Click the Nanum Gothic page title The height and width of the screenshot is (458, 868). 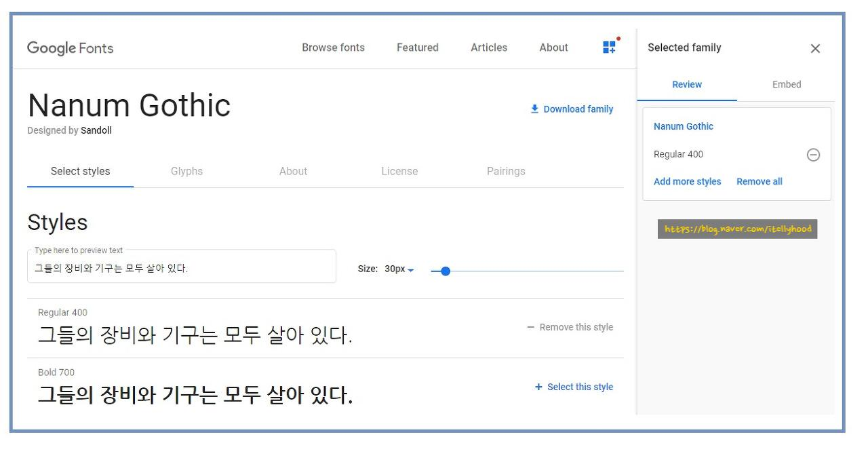tap(129, 105)
